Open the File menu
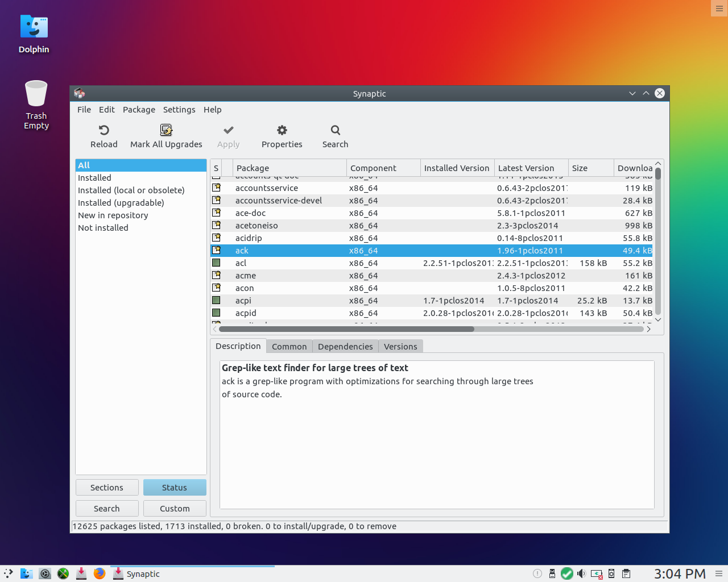The width and height of the screenshot is (728, 582). tap(84, 110)
